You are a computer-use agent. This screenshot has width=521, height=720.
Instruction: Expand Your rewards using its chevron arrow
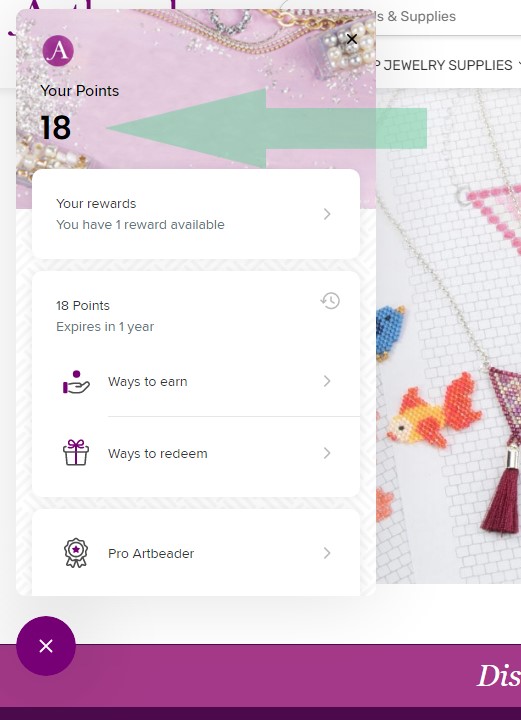tap(327, 214)
